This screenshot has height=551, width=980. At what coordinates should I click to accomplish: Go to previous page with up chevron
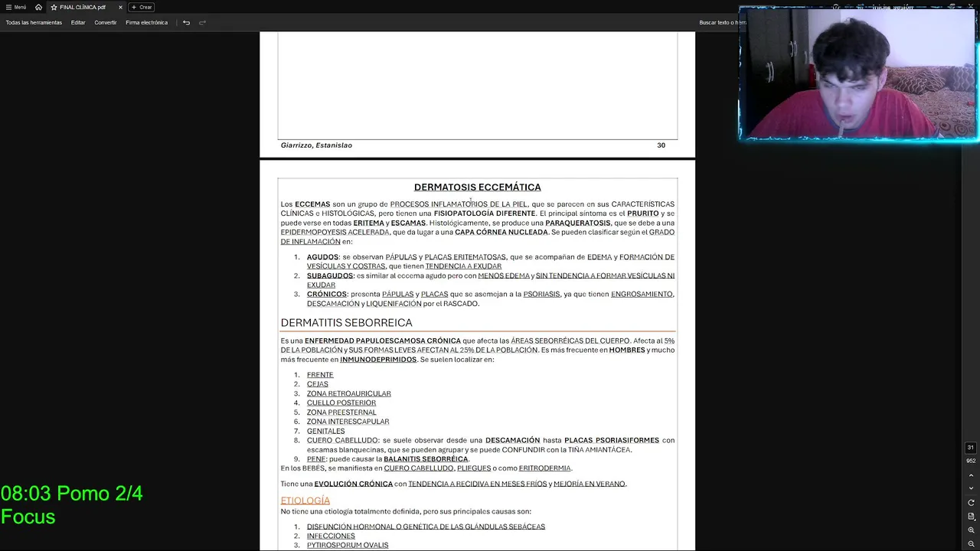click(x=971, y=475)
